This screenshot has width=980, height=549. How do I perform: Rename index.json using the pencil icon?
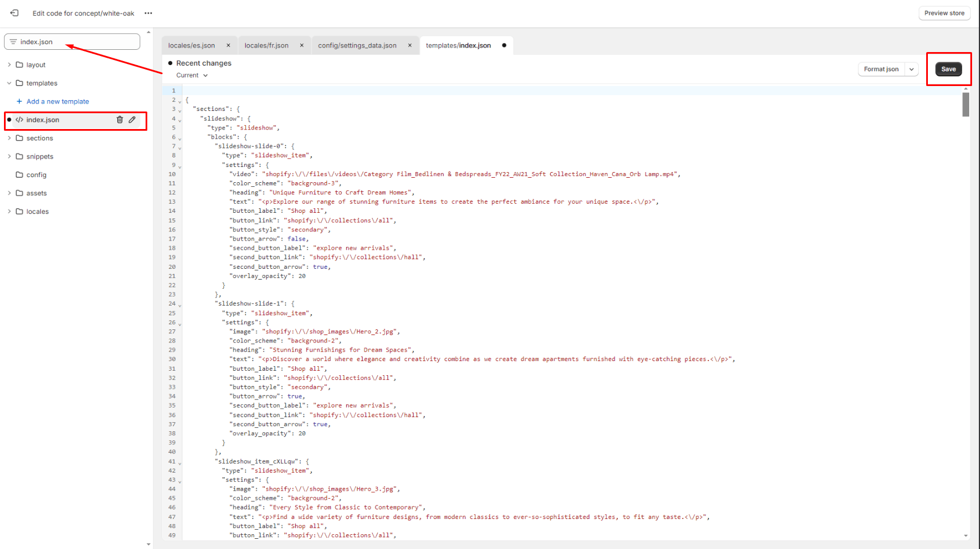(132, 119)
